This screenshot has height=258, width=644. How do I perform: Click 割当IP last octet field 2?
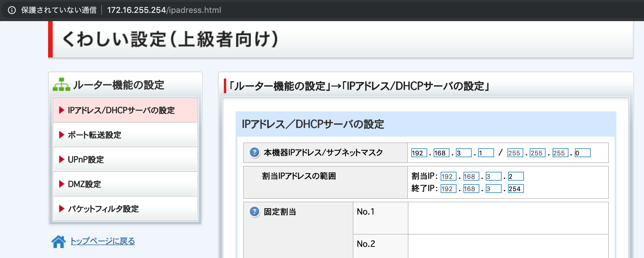tap(516, 176)
